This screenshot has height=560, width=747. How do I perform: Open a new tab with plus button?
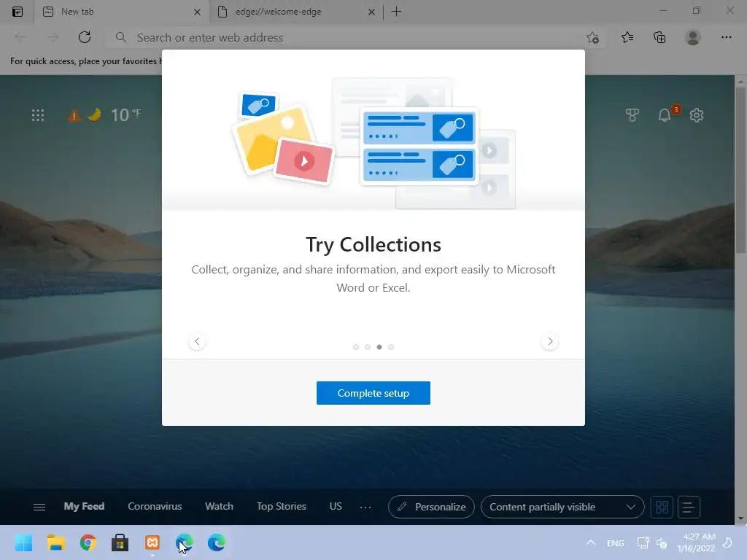point(396,12)
